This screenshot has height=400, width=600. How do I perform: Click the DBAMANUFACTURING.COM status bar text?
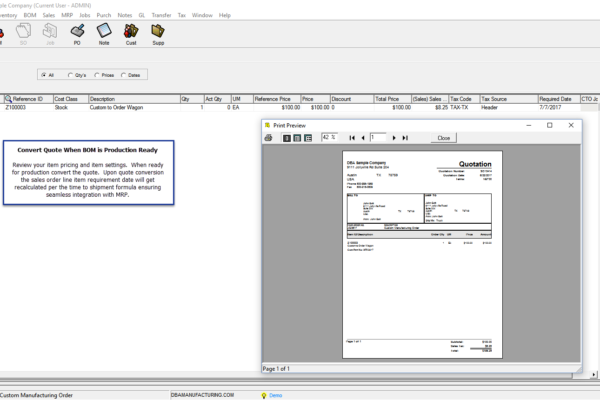tap(202, 395)
